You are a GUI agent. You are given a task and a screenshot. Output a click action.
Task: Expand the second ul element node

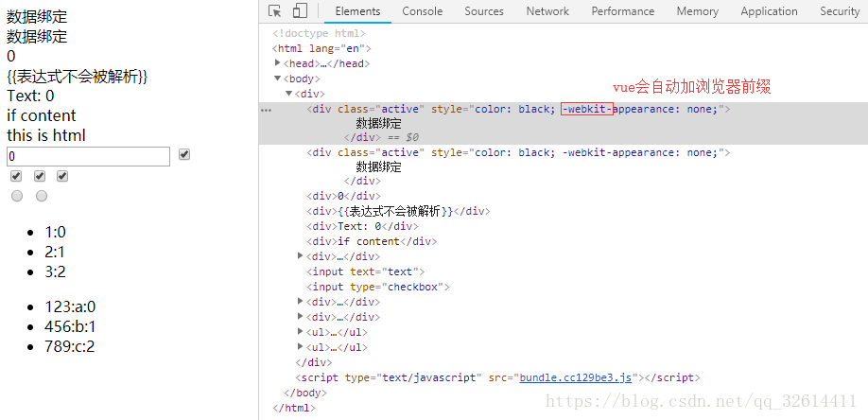[x=301, y=347]
